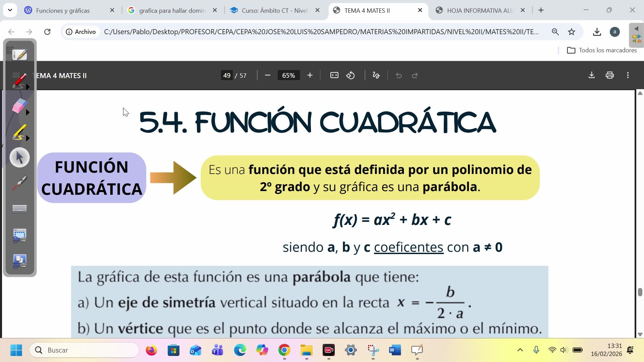Open the tab search dropdown chevron

click(10, 10)
